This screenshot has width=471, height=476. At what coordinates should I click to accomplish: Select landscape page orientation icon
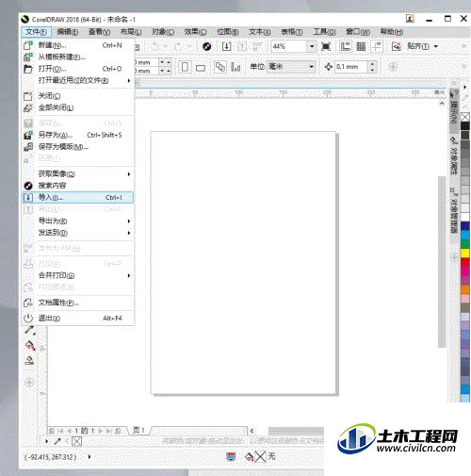[x=201, y=68]
